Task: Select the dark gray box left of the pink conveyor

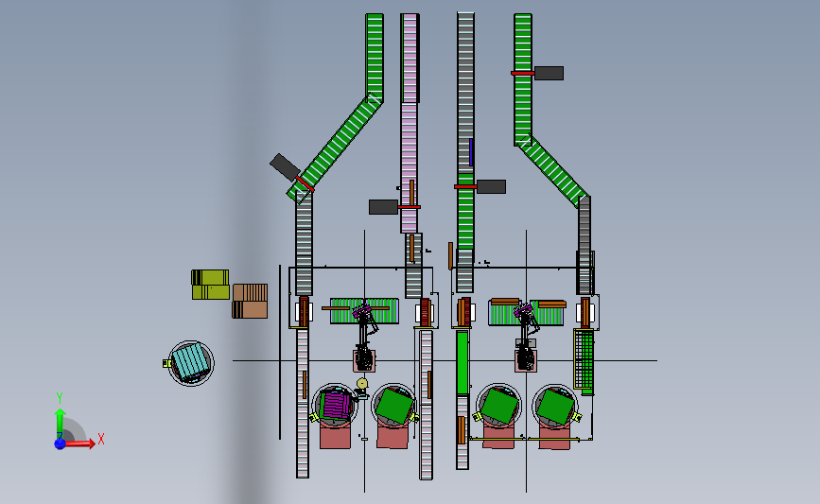Action: [383, 207]
